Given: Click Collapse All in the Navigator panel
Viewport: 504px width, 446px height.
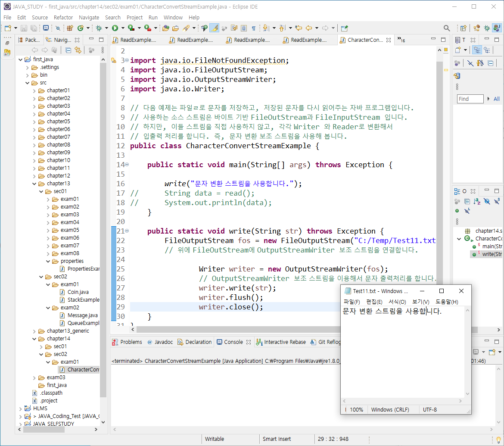Looking at the screenshot, I should pyautogui.click(x=68, y=50).
